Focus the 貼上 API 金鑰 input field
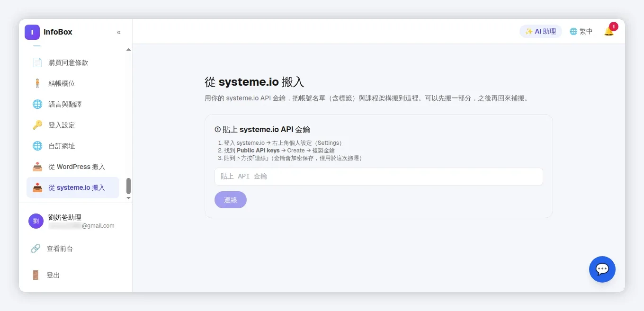 [x=379, y=177]
